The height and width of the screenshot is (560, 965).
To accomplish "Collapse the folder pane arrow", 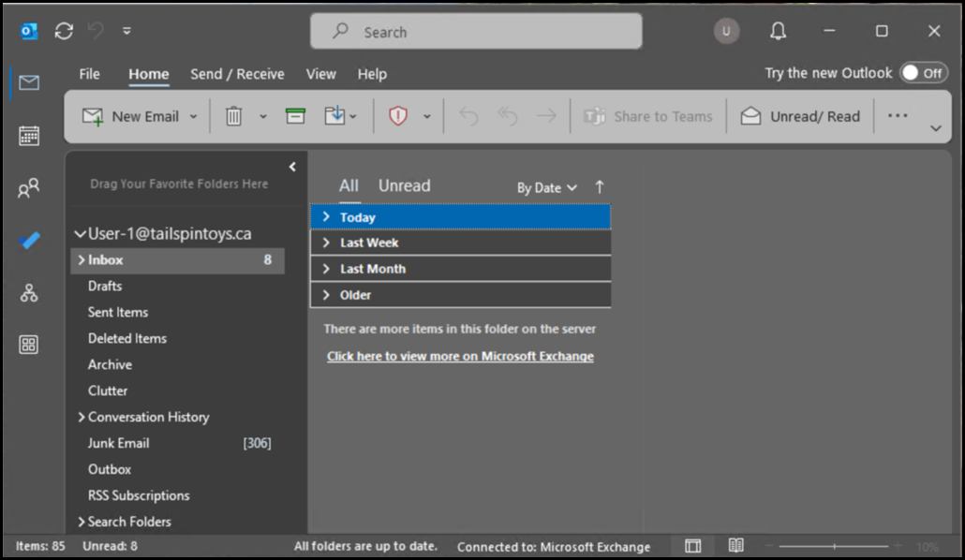I will pyautogui.click(x=292, y=166).
